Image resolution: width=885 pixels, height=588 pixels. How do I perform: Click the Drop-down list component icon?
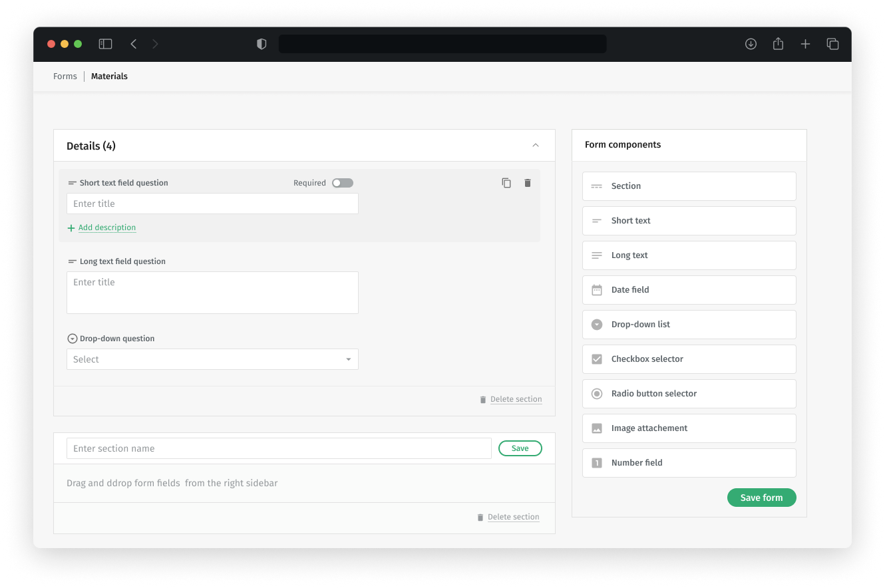click(x=597, y=325)
